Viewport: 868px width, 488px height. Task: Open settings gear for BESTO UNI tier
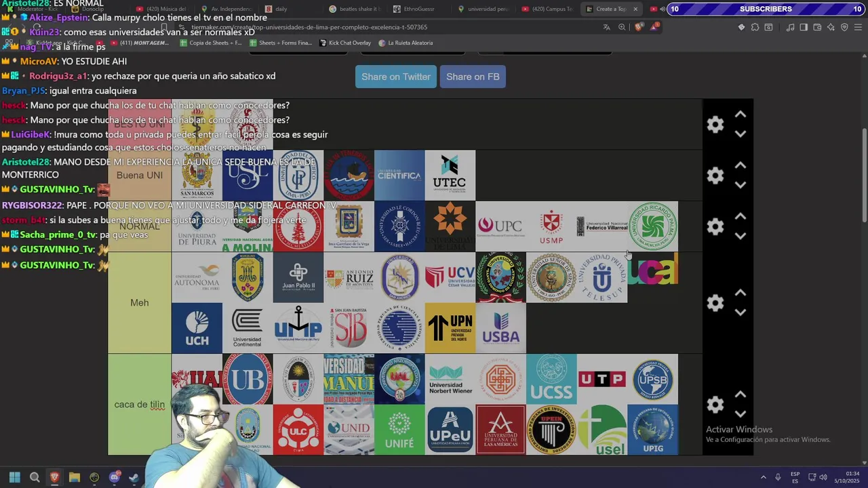coord(715,125)
